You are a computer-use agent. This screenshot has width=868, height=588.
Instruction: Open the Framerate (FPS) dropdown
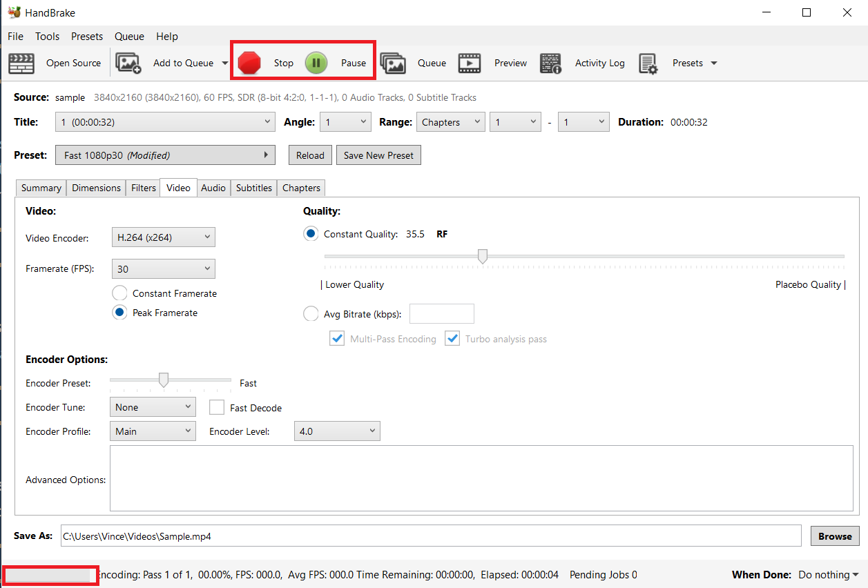[x=163, y=269]
